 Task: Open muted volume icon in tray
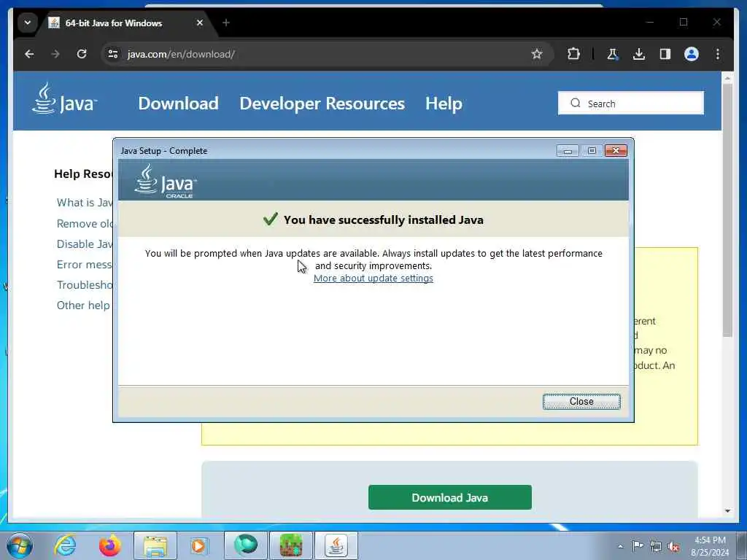click(673, 547)
